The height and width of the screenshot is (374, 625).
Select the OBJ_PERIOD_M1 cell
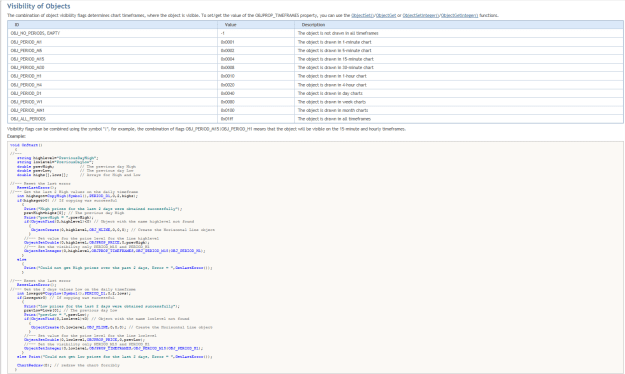[x=112, y=42]
